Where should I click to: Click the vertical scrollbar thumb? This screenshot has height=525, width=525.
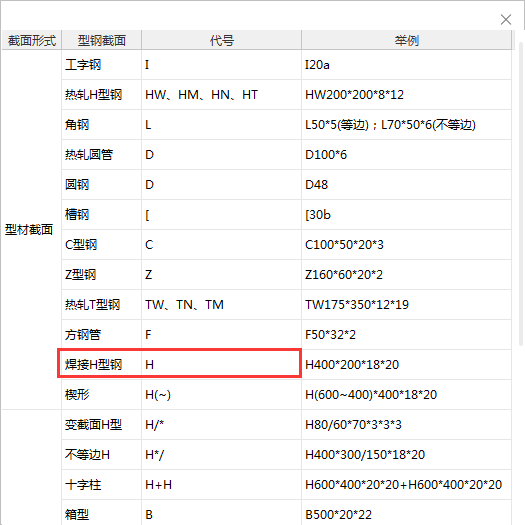[521, 194]
